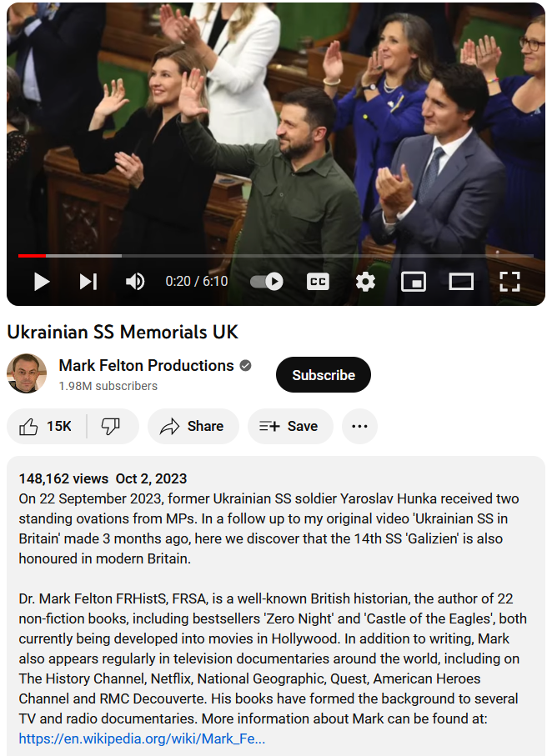Turn on closed captions
Image resolution: width=552 pixels, height=756 pixels.
pyautogui.click(x=318, y=282)
